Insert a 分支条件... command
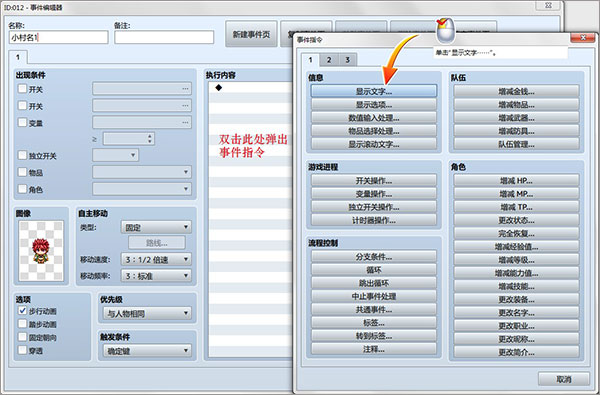600x395 pixels. 373,257
